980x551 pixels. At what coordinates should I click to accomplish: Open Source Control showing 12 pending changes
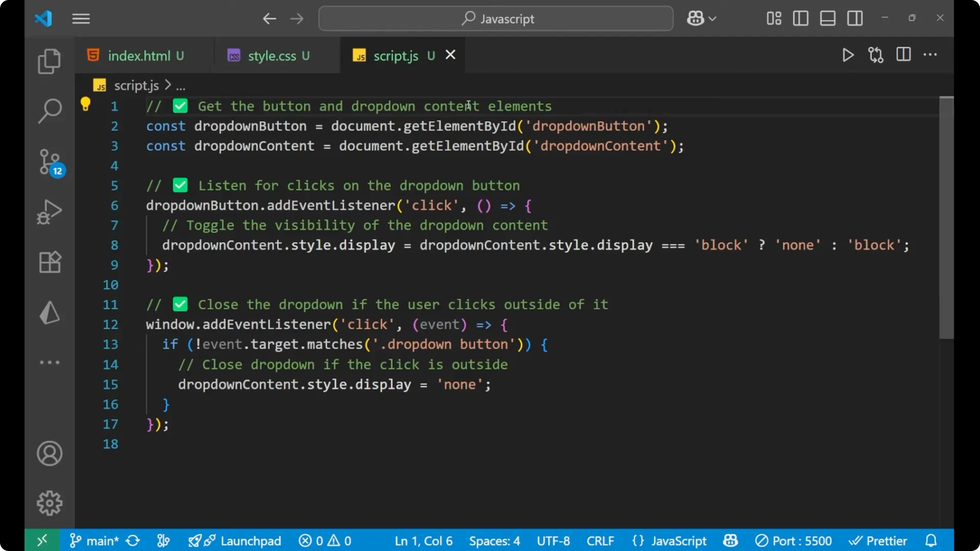tap(49, 162)
